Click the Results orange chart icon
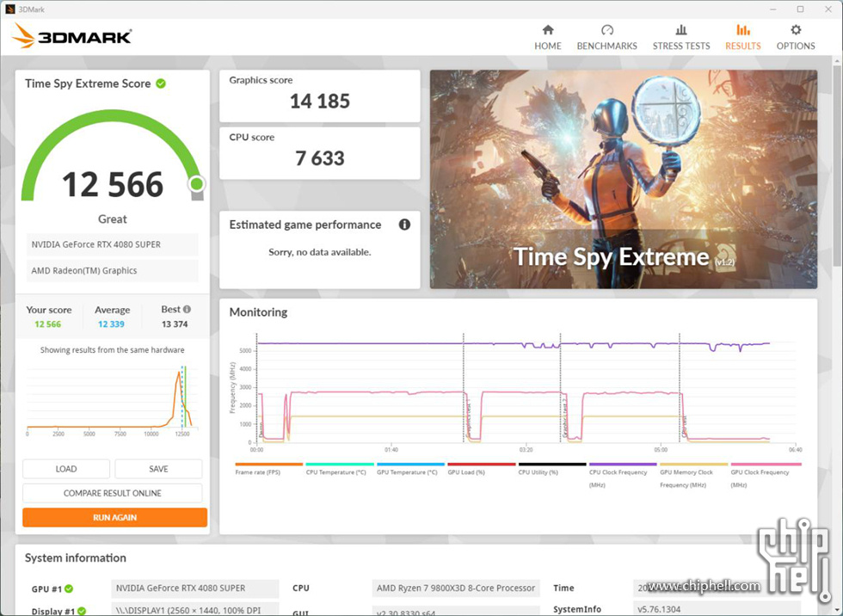The height and width of the screenshot is (616, 843). pyautogui.click(x=742, y=29)
